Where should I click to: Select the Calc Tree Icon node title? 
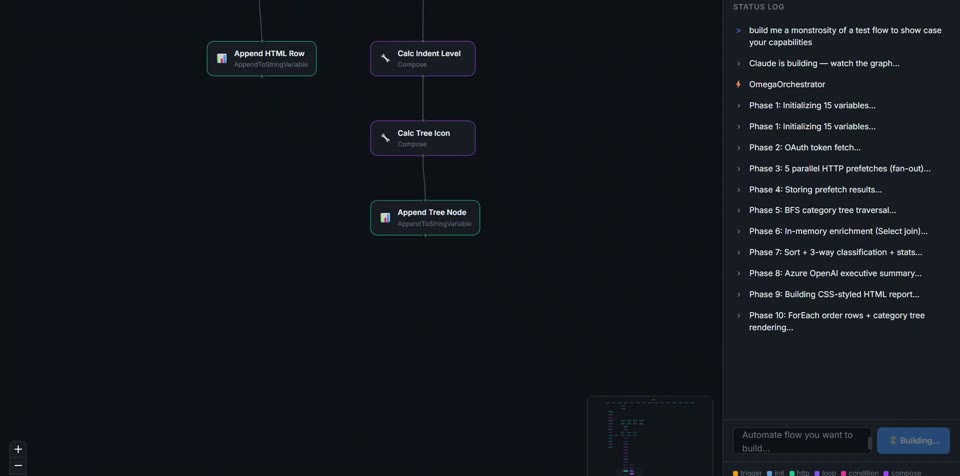pos(424,133)
